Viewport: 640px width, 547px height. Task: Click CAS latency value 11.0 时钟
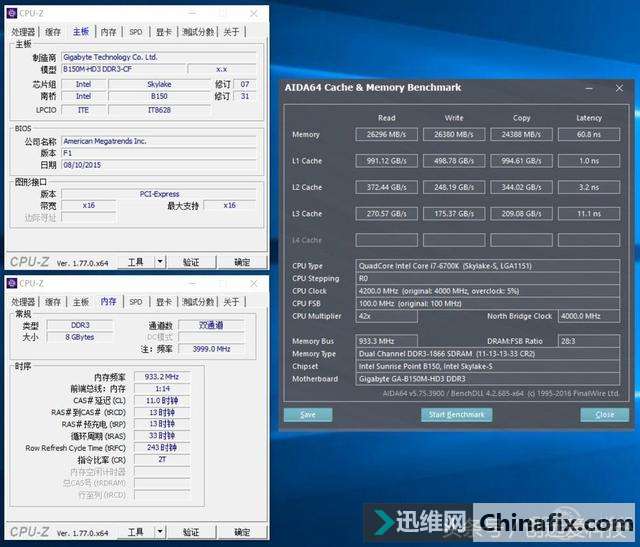pyautogui.click(x=162, y=400)
